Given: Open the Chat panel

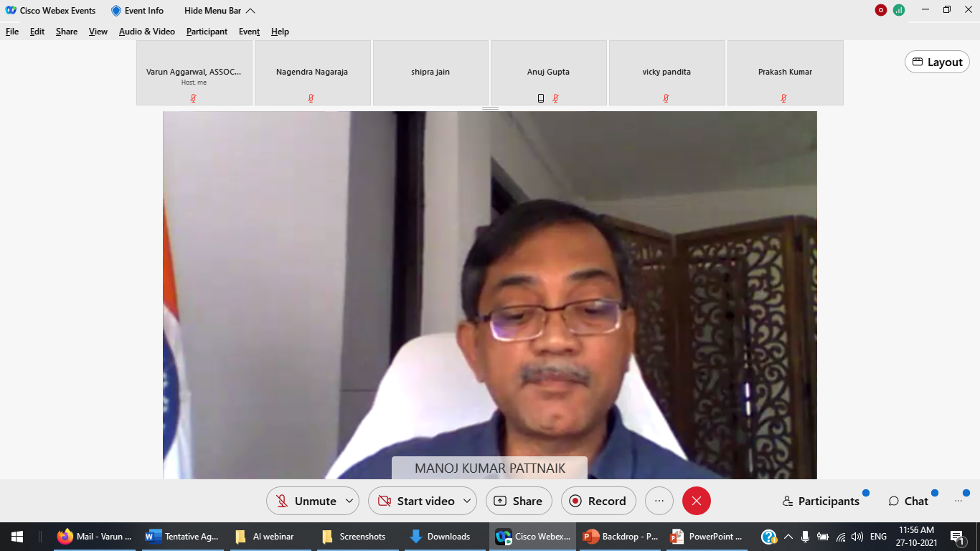Looking at the screenshot, I should pos(908,501).
